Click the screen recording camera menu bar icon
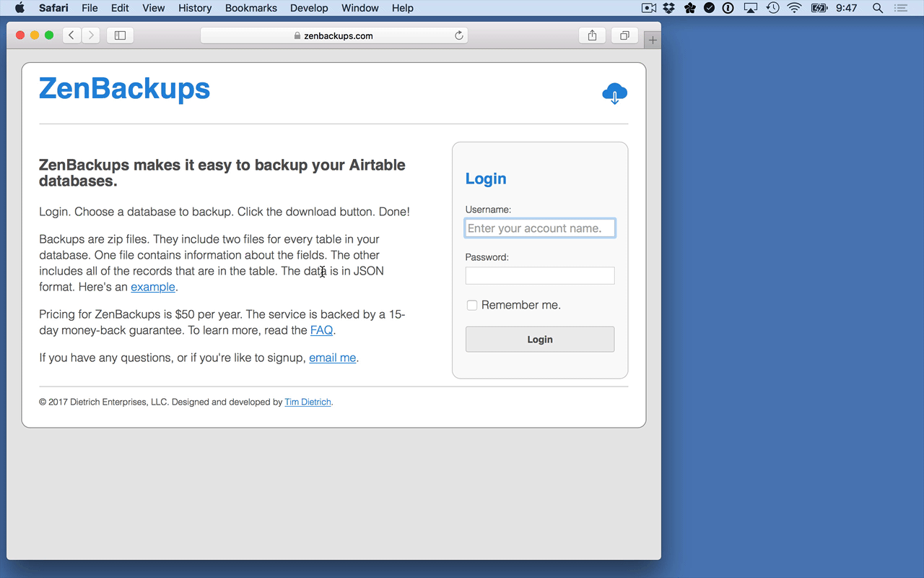Screen dimensions: 924x578 coord(648,8)
